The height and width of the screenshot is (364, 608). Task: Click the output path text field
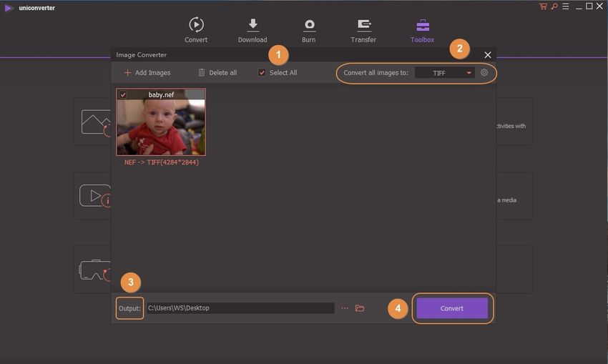pyautogui.click(x=240, y=308)
